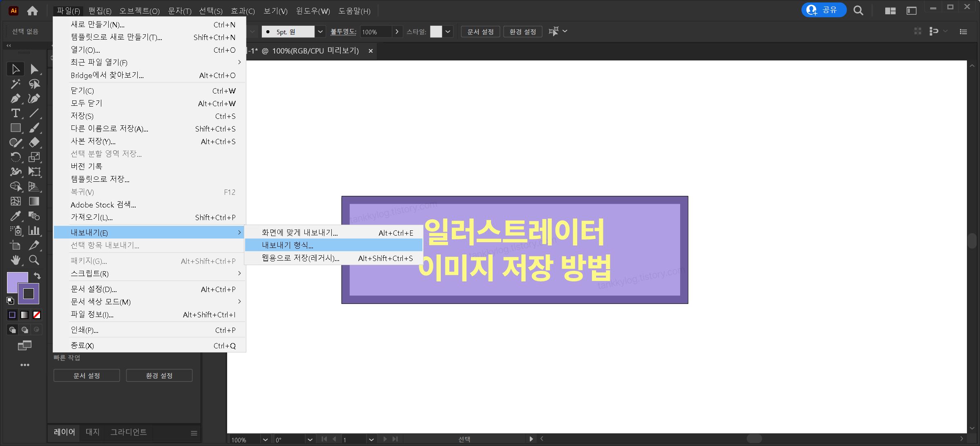
Task: Open the search magnifier in title bar
Action: pyautogui.click(x=858, y=11)
